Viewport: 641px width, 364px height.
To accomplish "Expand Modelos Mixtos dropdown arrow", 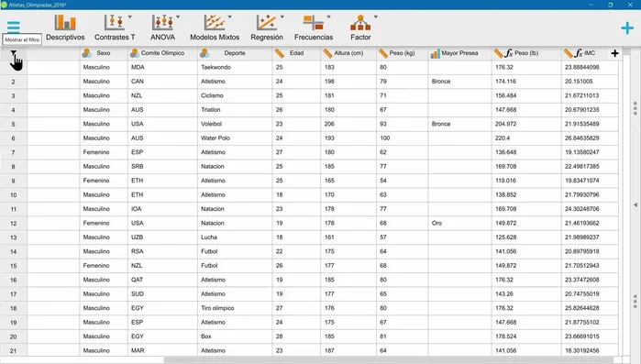I will [x=230, y=17].
